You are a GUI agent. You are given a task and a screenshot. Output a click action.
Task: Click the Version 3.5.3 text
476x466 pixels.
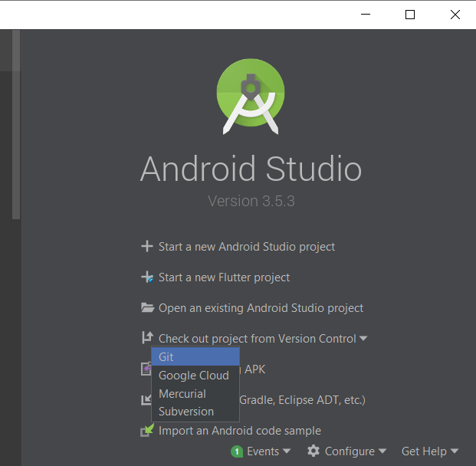[x=251, y=201]
